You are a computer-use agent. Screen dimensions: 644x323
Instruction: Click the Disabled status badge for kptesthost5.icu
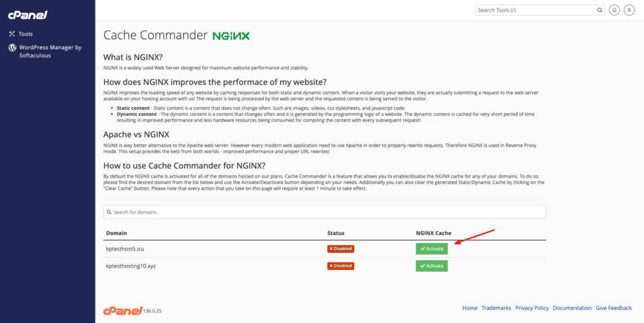[340, 249]
